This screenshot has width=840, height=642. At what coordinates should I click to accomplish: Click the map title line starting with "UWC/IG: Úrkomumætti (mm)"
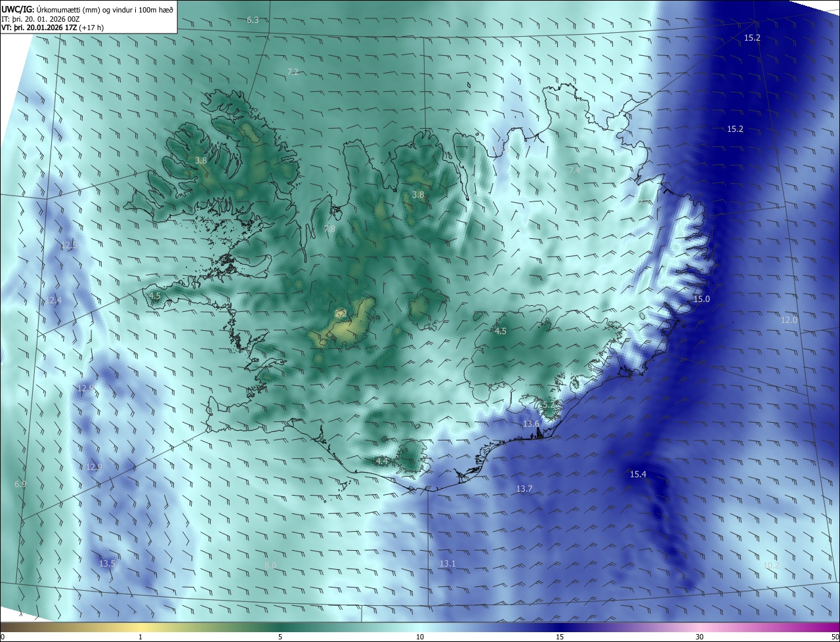point(87,9)
